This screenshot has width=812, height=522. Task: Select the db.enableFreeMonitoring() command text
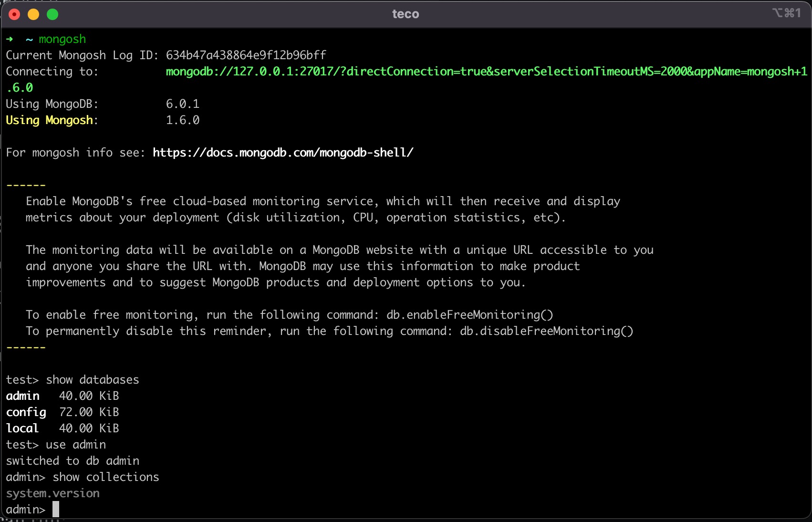coord(469,314)
